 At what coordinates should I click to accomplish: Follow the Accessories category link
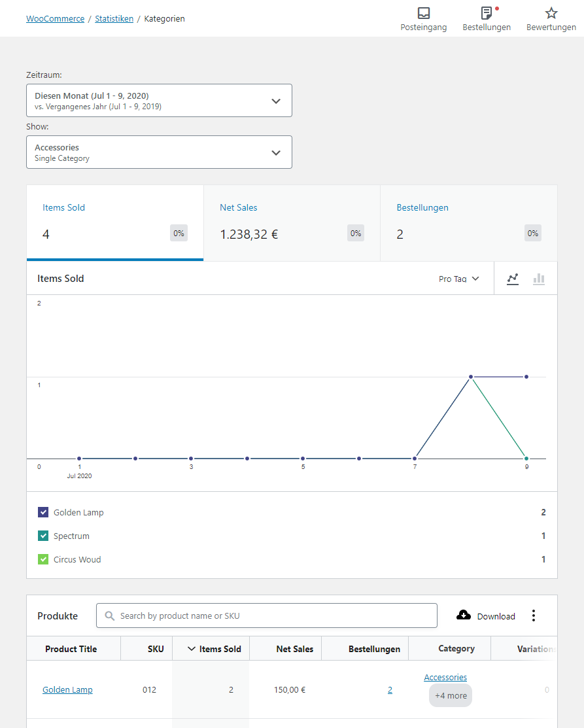point(445,677)
